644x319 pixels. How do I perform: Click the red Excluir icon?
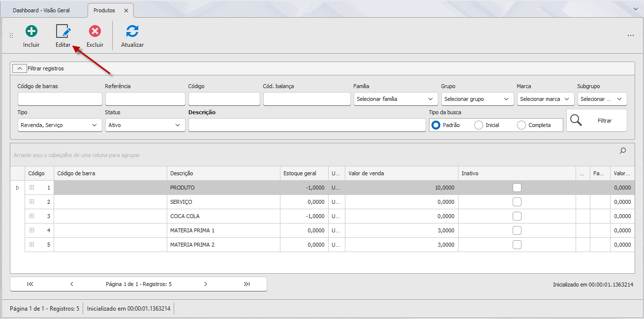point(95,31)
